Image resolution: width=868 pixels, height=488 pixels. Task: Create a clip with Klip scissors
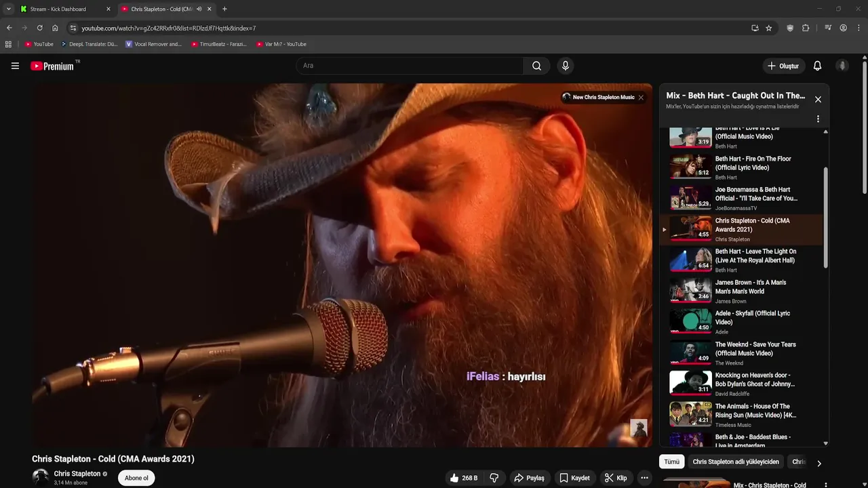(x=616, y=478)
